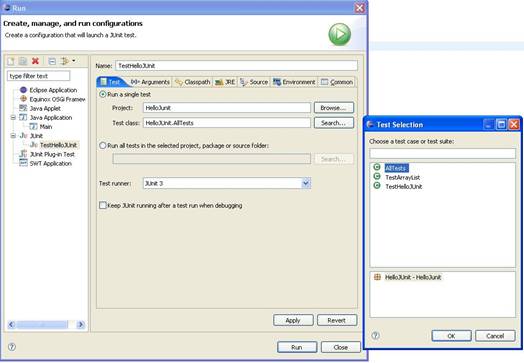Click the tree's horizontal scrollbar thumb
This screenshot has width=524, height=363.
[x=42, y=325]
